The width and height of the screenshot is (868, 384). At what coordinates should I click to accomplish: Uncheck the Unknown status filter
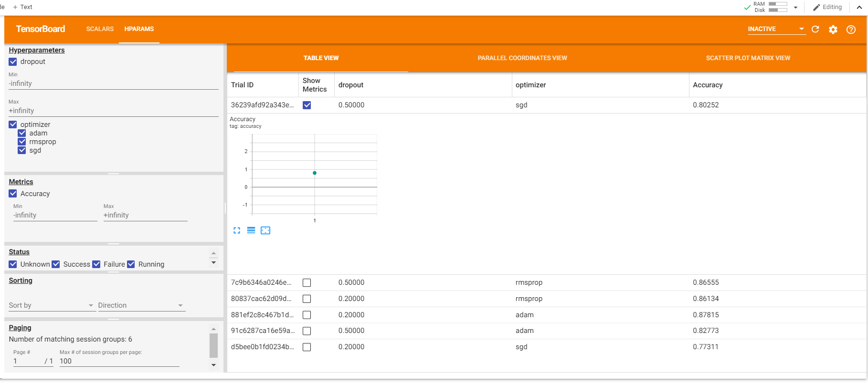[13, 264]
